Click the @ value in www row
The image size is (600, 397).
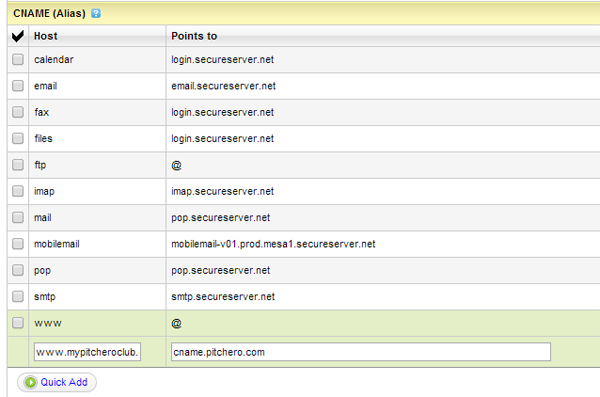pyautogui.click(x=176, y=323)
